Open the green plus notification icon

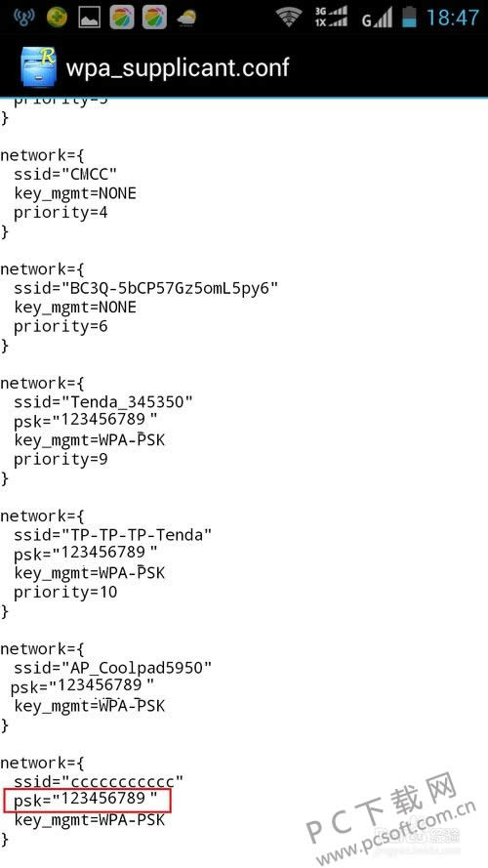(x=57, y=18)
